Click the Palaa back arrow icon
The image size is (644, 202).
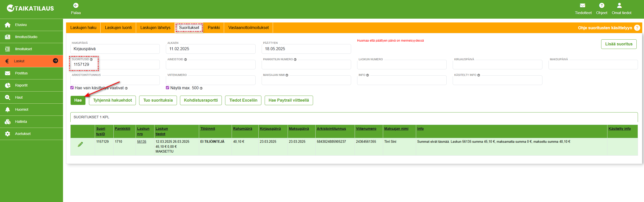[76, 5]
